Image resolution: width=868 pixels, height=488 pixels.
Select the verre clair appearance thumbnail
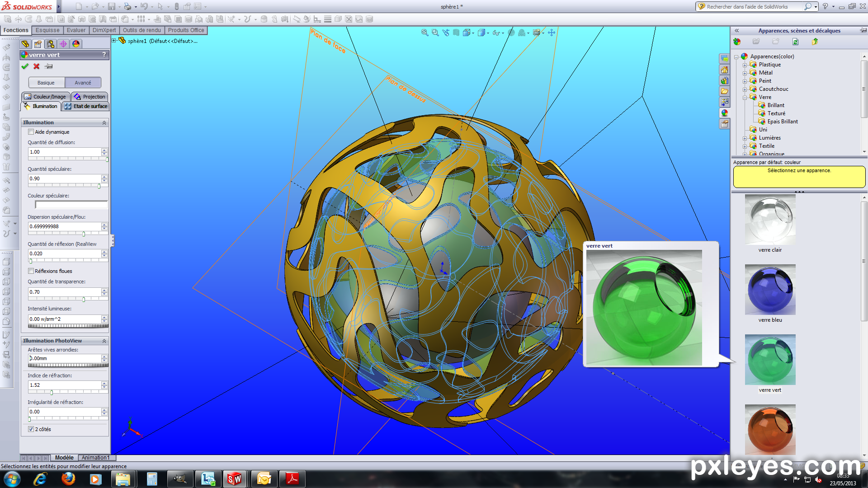pos(770,220)
